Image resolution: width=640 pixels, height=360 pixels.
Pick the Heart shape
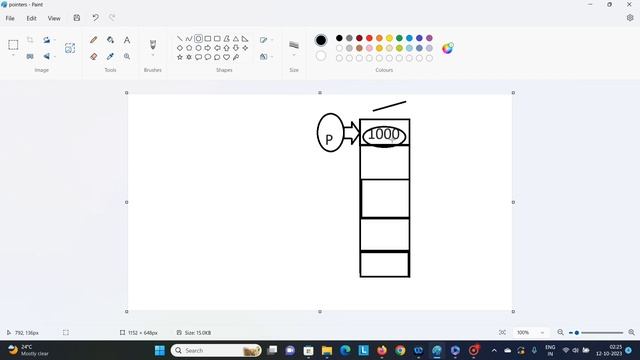[x=227, y=57]
